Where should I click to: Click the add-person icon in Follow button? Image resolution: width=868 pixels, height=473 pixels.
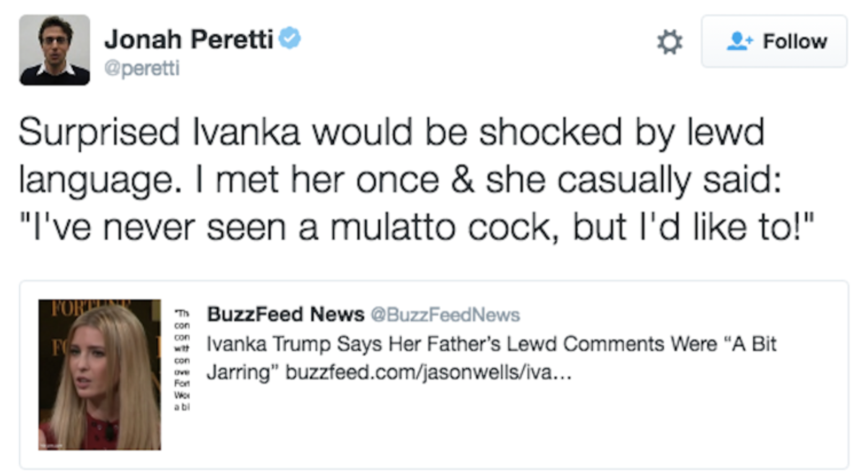pyautogui.click(x=739, y=41)
